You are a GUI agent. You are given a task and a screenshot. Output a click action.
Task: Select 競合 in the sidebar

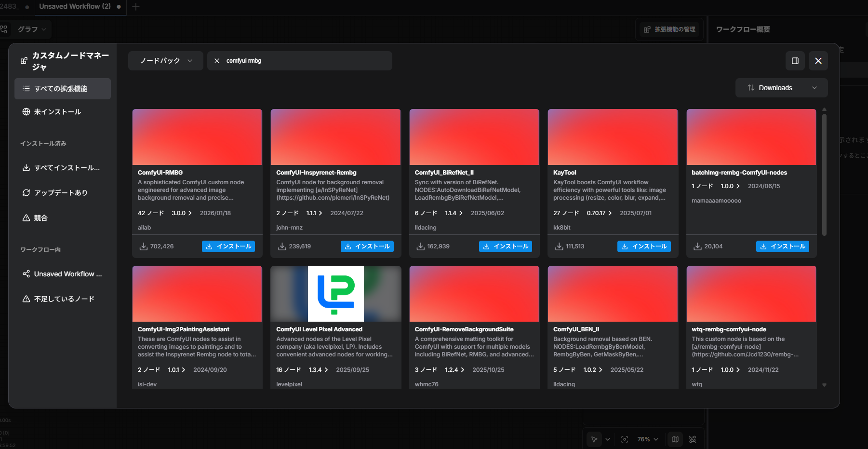(x=63, y=218)
